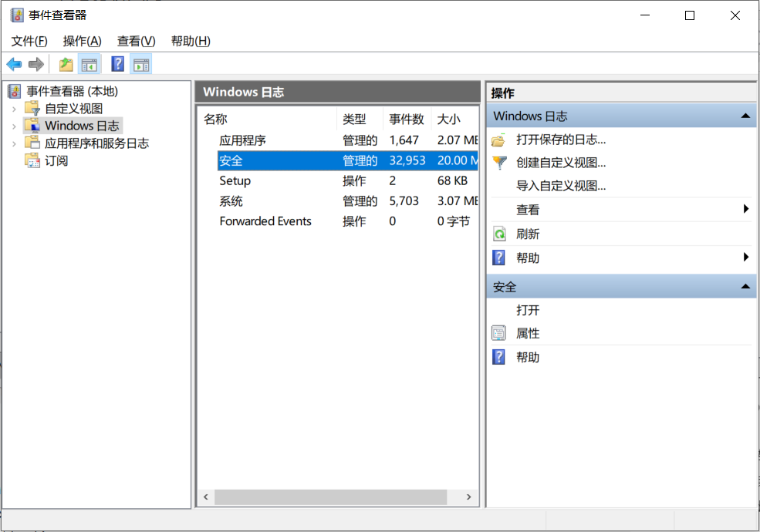Sort by the 事件数 column header
Viewport: 760px width, 532px height.
point(407,120)
